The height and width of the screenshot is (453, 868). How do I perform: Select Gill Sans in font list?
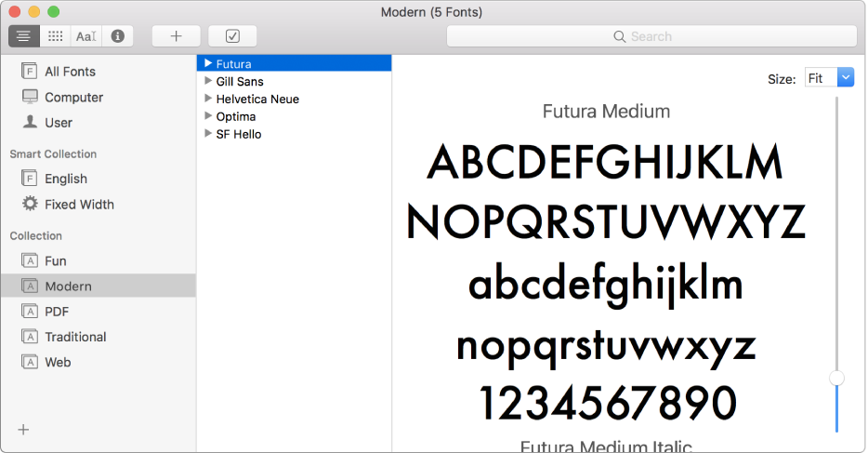tap(294, 81)
